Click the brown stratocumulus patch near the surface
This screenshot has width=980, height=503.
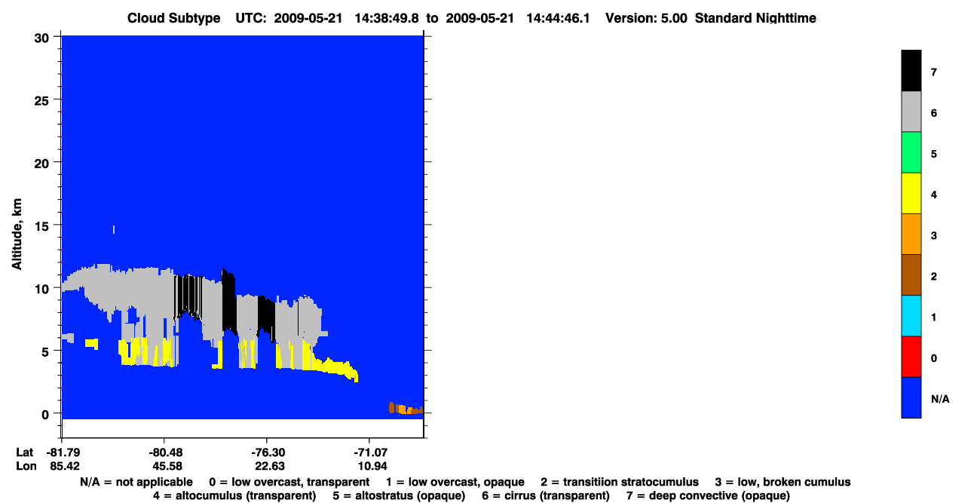(392, 407)
